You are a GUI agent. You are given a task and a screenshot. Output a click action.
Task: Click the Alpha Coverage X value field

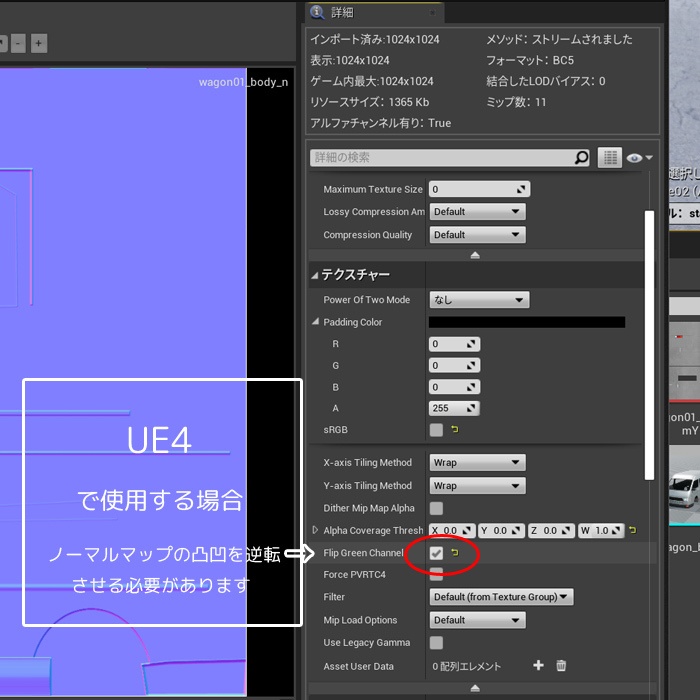pos(452,530)
